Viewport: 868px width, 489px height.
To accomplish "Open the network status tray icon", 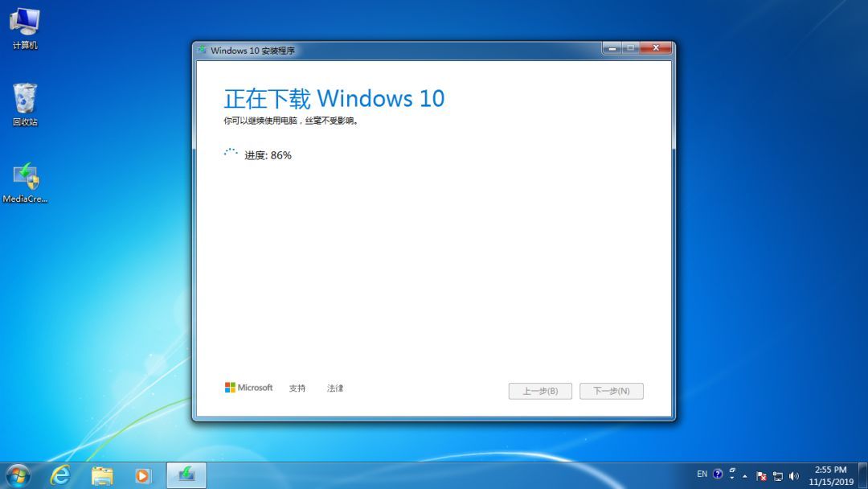I will pyautogui.click(x=777, y=475).
